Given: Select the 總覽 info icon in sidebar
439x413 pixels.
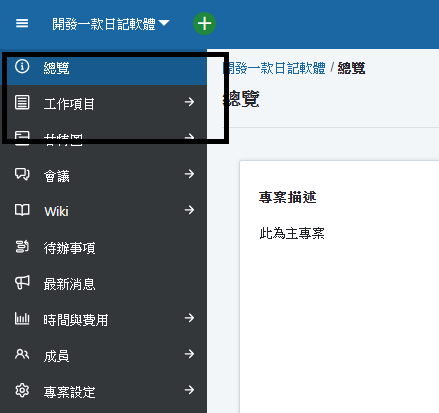Looking at the screenshot, I should [x=22, y=66].
